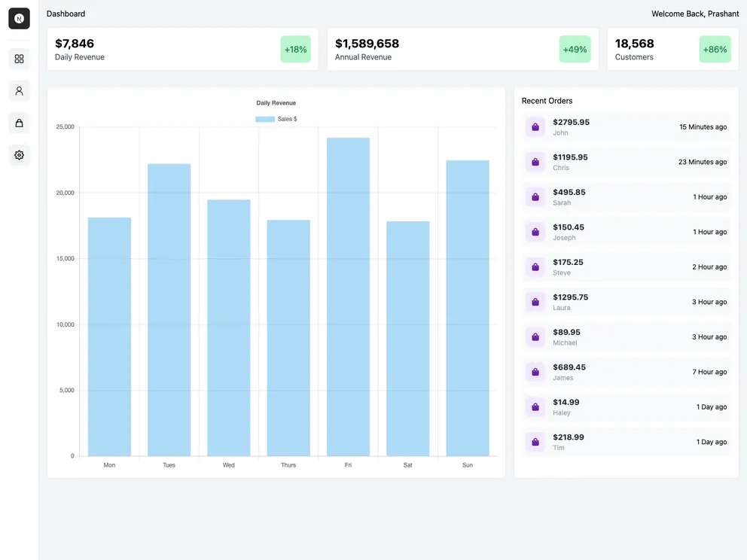This screenshot has width=747, height=560.
Task: Click the +18% daily revenue badge
Action: (x=295, y=50)
